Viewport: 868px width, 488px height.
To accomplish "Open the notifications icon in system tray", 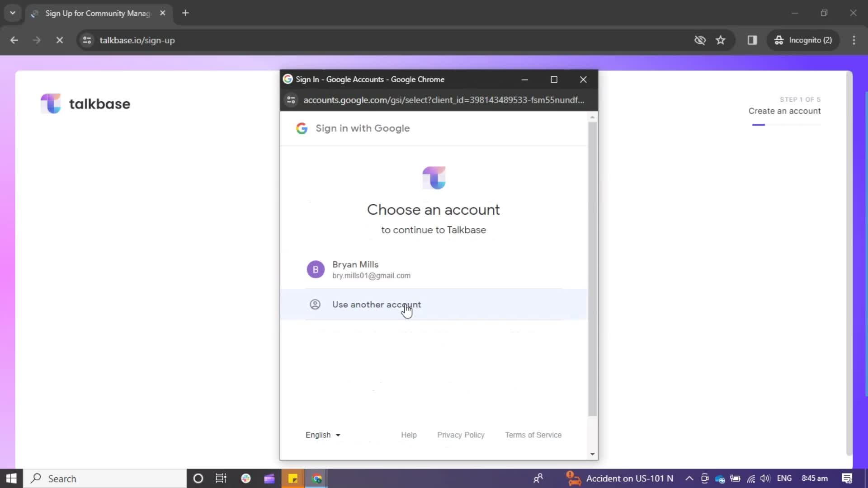I will pos(847,478).
